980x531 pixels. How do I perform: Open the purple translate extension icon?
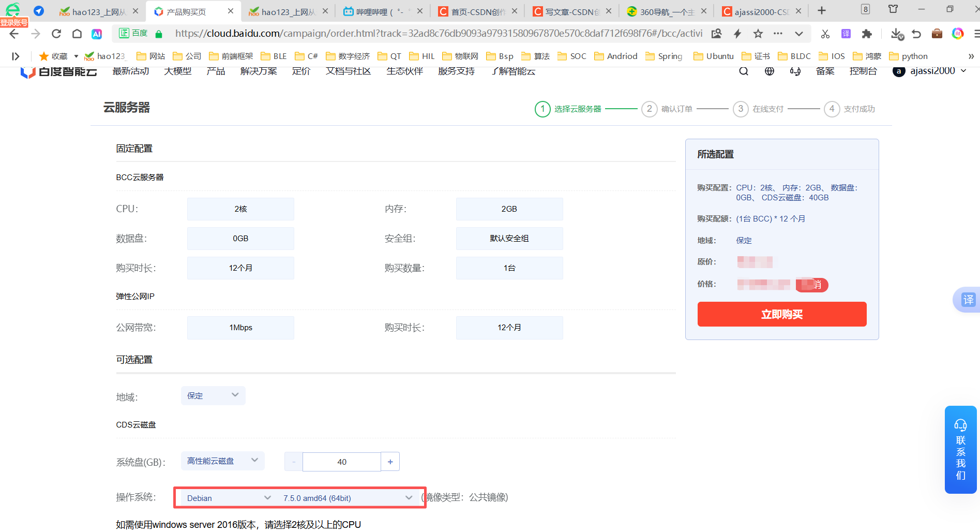click(x=846, y=34)
